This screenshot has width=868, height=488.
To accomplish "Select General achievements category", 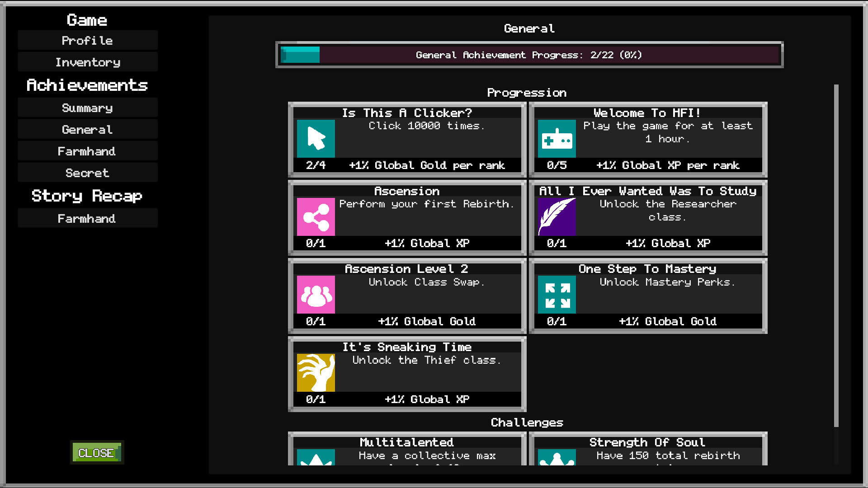I will coord(87,129).
